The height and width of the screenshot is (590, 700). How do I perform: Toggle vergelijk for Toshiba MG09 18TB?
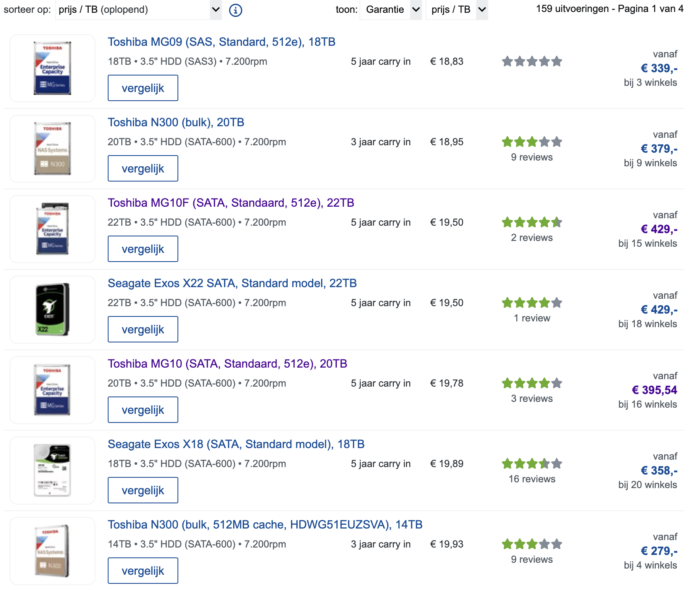(143, 88)
